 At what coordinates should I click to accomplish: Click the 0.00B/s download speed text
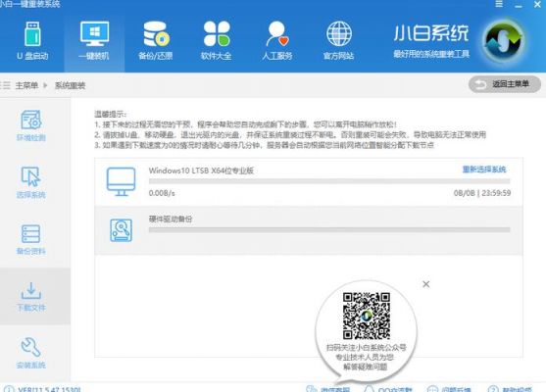click(162, 193)
